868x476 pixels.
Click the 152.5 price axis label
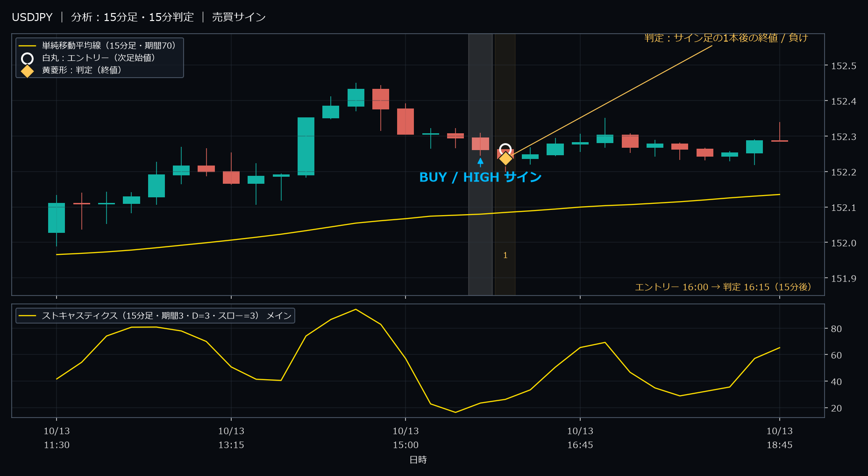pyautogui.click(x=843, y=66)
